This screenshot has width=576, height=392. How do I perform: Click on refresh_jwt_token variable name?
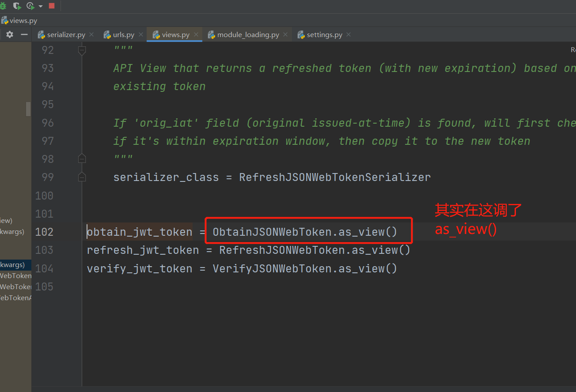(143, 250)
